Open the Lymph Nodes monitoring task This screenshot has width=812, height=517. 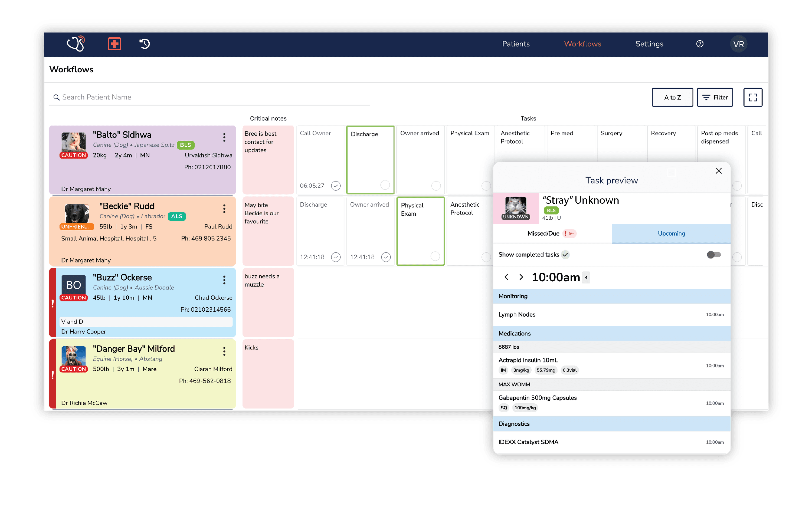tap(611, 314)
